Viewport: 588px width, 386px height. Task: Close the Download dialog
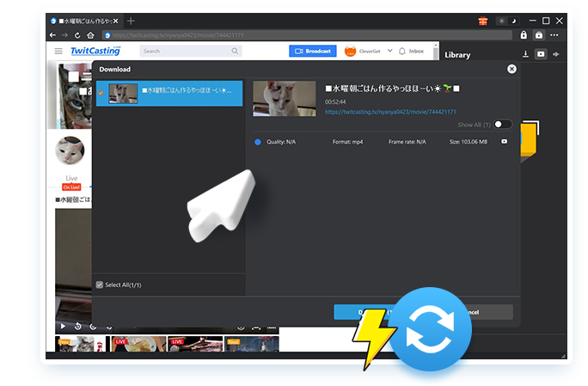pyautogui.click(x=511, y=69)
